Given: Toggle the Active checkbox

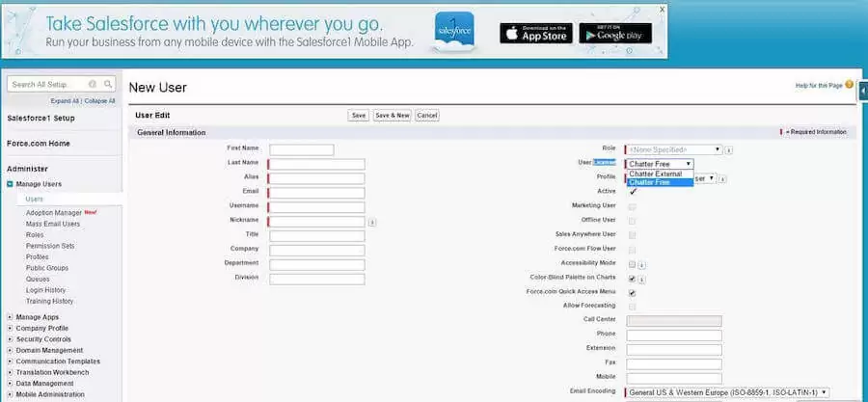Looking at the screenshot, I should click(x=633, y=191).
